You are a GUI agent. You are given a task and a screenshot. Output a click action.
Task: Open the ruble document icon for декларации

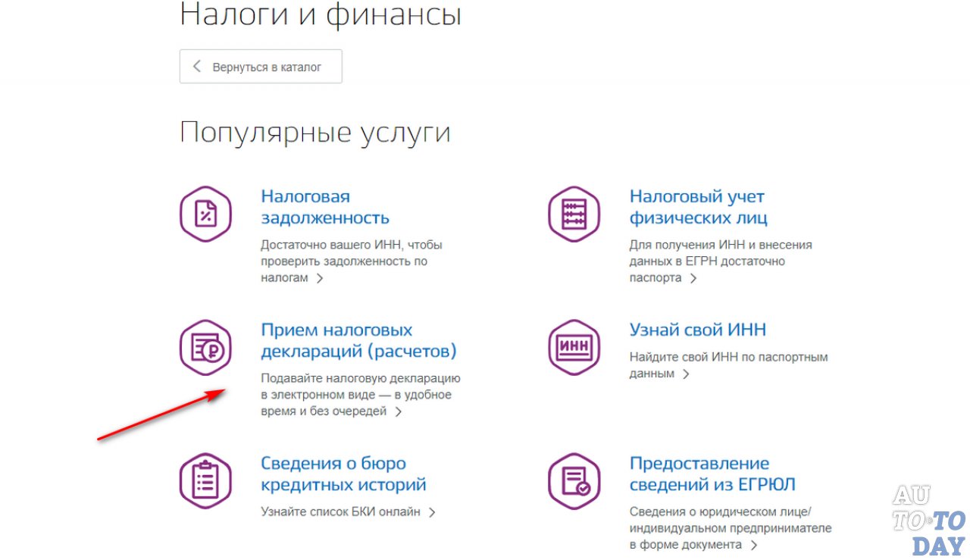coord(205,348)
